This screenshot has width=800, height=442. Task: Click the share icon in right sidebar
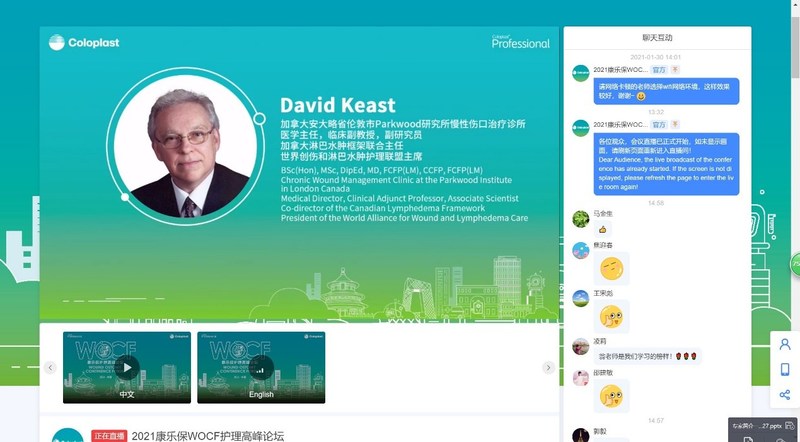point(785,395)
